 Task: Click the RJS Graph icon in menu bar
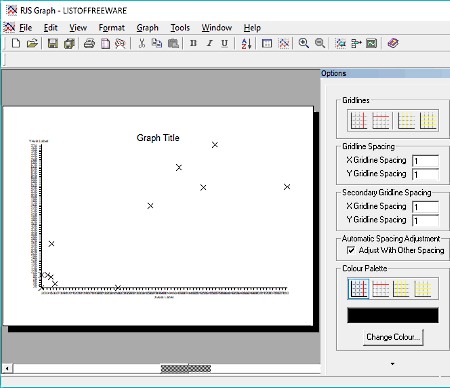(9, 27)
